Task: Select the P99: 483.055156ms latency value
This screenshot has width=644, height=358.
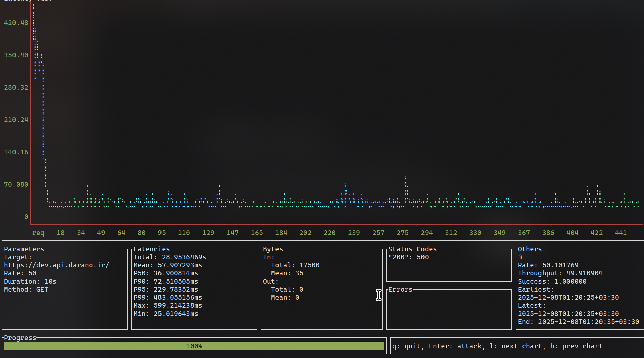Action: click(x=168, y=297)
